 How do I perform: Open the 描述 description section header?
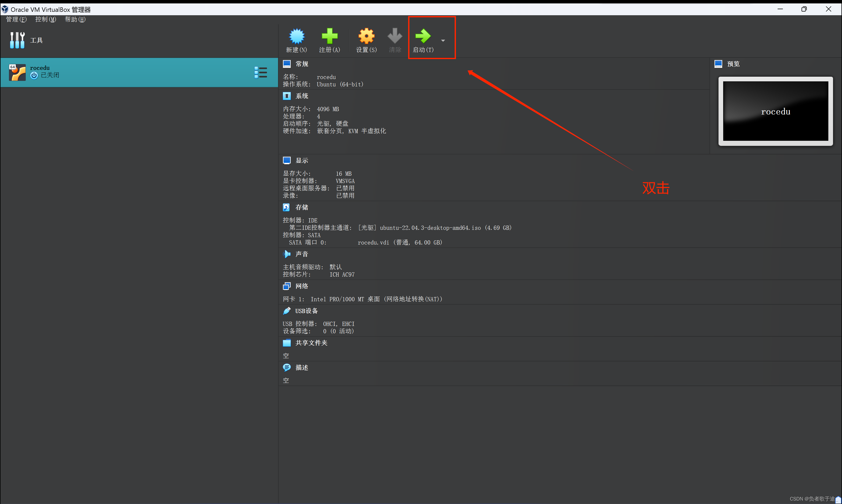[x=302, y=368]
